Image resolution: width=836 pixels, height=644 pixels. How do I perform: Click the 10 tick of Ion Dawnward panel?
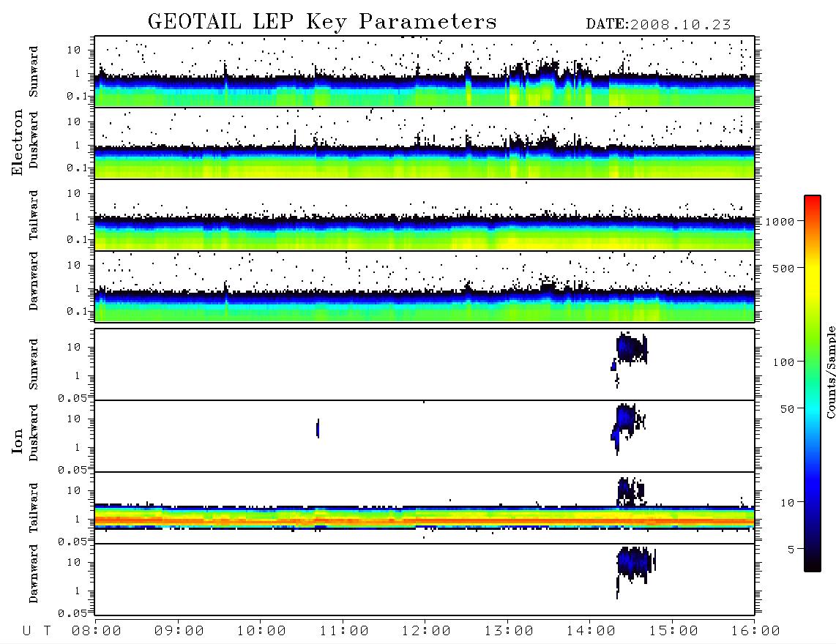pos(74,563)
